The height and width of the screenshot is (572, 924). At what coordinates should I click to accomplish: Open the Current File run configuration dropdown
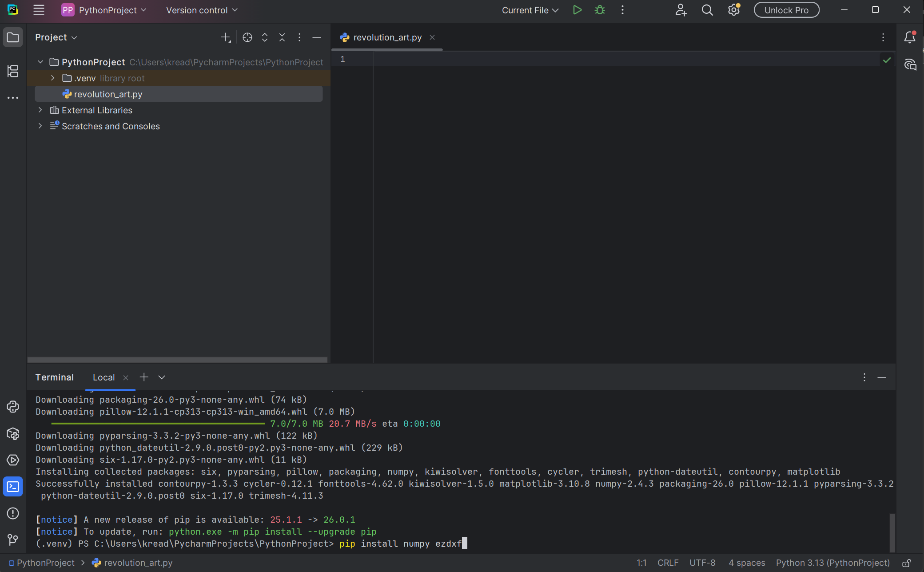[x=530, y=10]
